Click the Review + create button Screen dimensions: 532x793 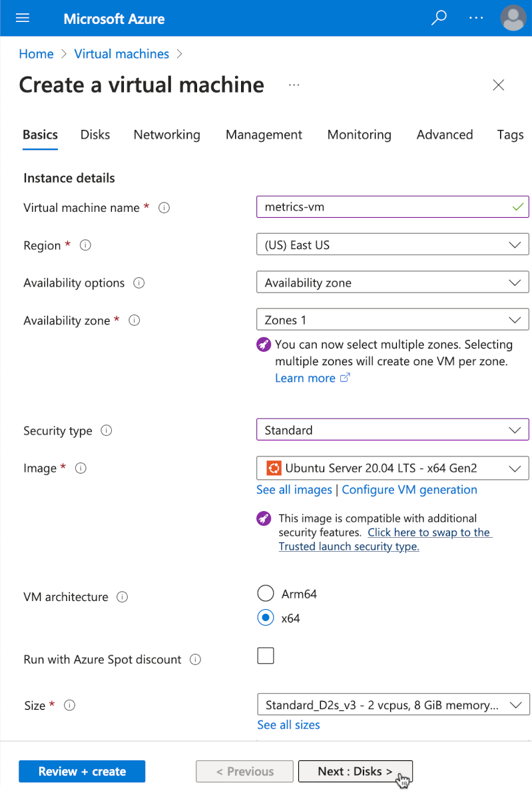82,772
